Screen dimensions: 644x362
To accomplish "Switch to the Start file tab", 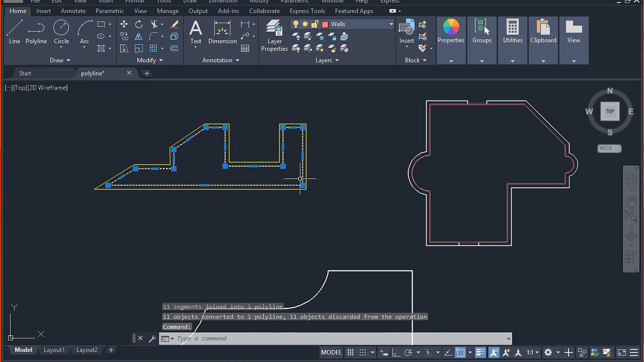I will [x=25, y=73].
